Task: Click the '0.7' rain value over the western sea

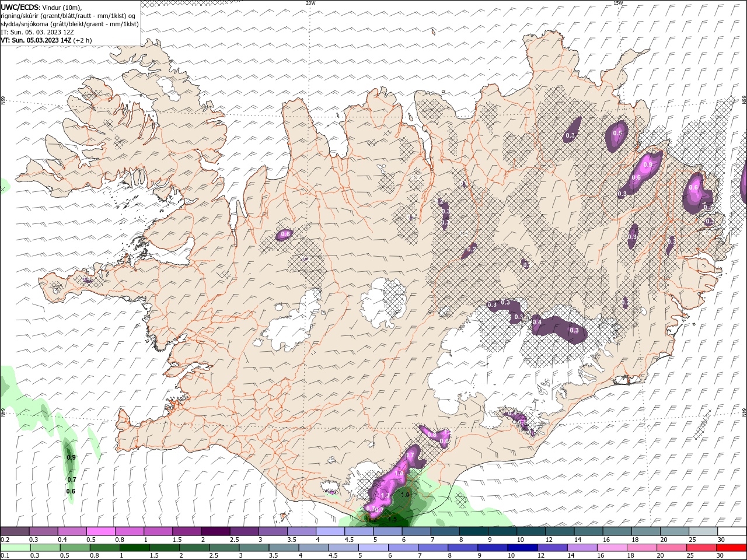Action: point(71,480)
